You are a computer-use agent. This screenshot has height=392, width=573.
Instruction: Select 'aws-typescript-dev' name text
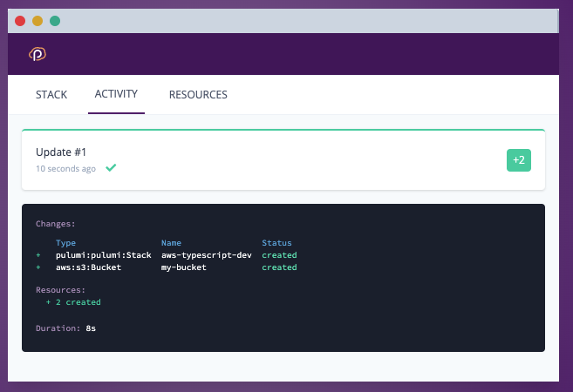coord(207,255)
